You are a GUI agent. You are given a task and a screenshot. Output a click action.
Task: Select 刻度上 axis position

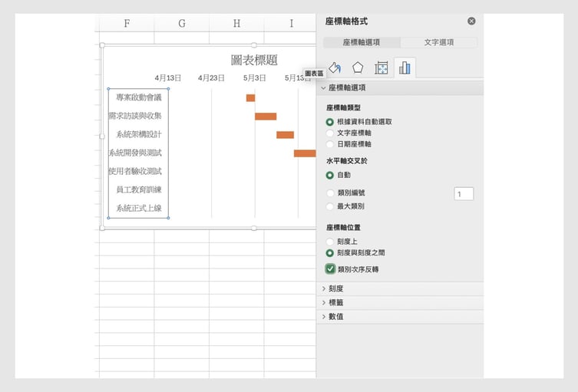pyautogui.click(x=330, y=242)
